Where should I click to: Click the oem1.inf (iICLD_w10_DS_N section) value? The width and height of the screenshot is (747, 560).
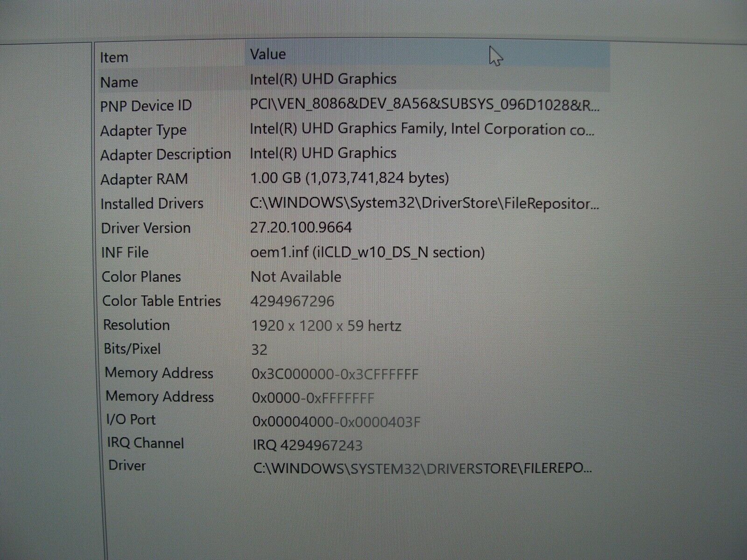[x=367, y=252]
